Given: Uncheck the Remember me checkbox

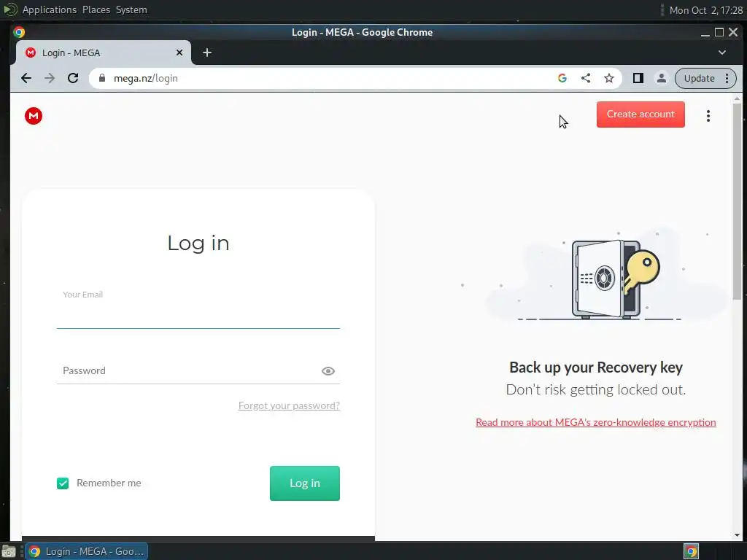Looking at the screenshot, I should [x=63, y=483].
